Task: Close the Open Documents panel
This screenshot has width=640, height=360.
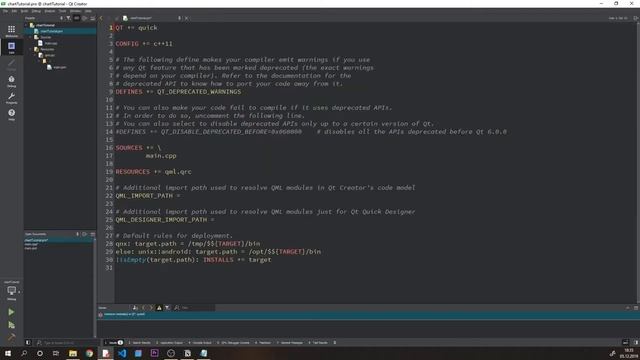Action: 93,234
